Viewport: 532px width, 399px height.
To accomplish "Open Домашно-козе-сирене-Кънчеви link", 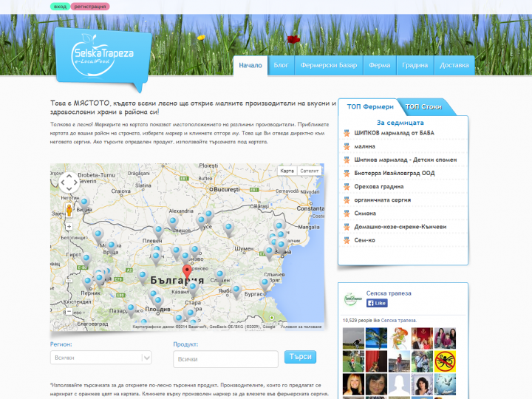I will click(400, 227).
